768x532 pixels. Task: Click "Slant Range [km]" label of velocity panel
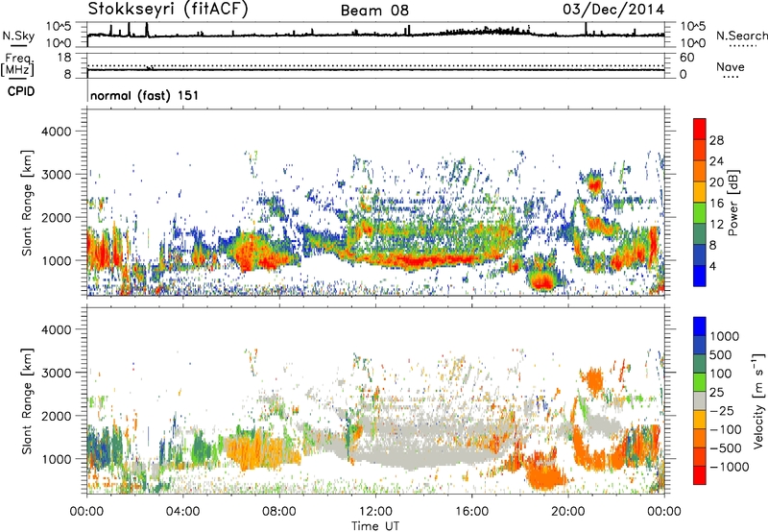coord(27,401)
